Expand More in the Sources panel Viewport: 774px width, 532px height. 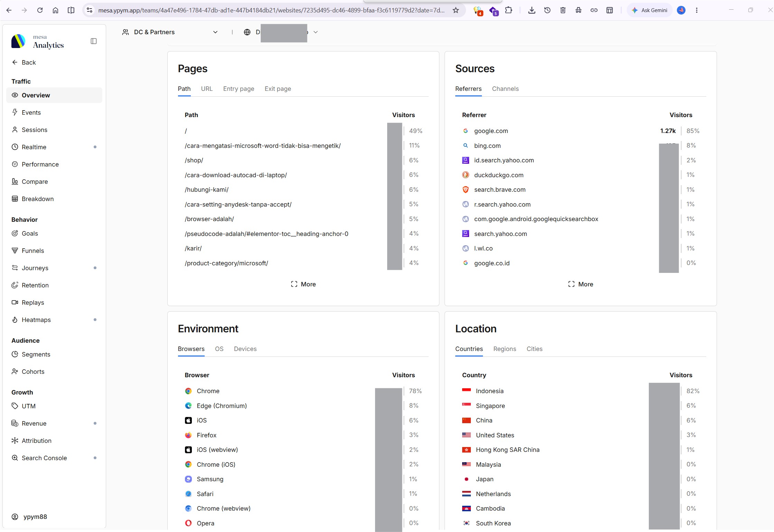click(x=580, y=284)
